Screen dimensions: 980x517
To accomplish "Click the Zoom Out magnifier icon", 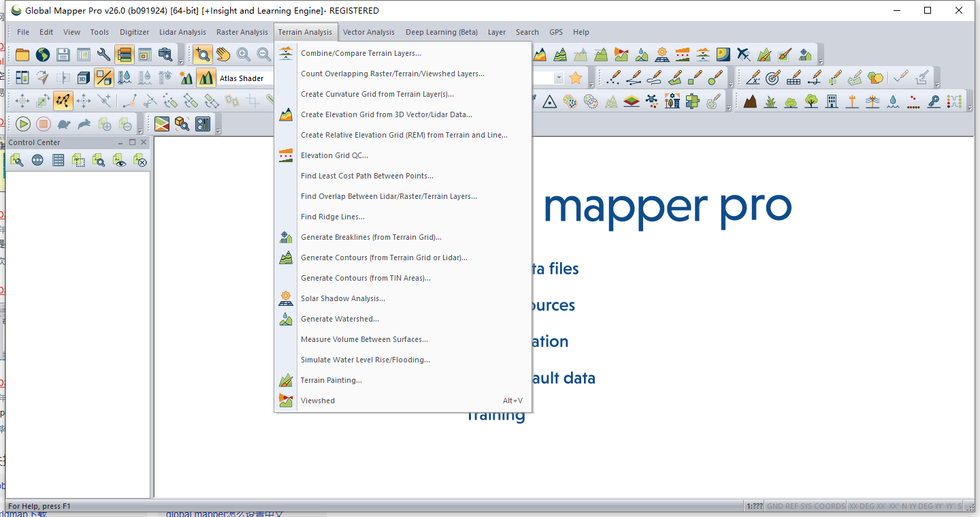I will [263, 54].
